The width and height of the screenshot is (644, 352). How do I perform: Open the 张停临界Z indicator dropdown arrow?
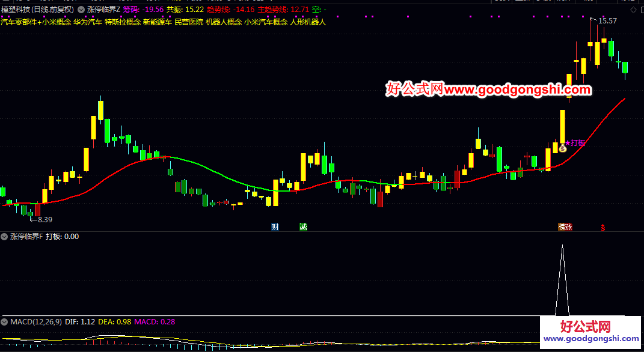(x=81, y=10)
